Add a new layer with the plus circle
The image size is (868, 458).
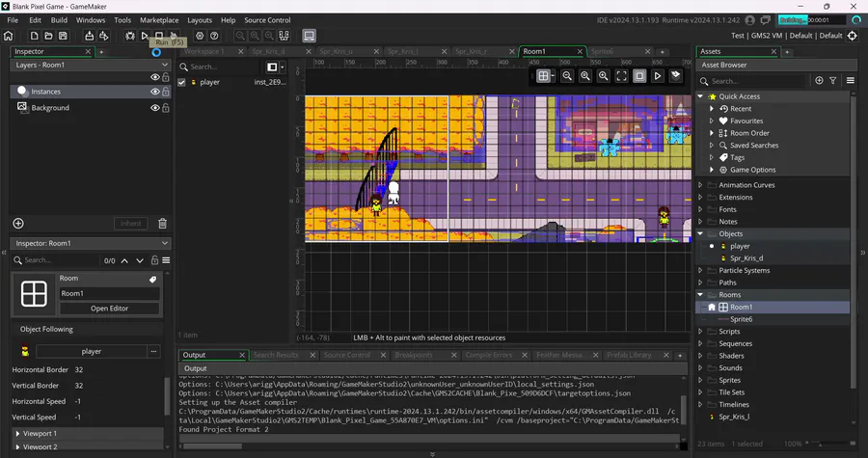click(18, 224)
